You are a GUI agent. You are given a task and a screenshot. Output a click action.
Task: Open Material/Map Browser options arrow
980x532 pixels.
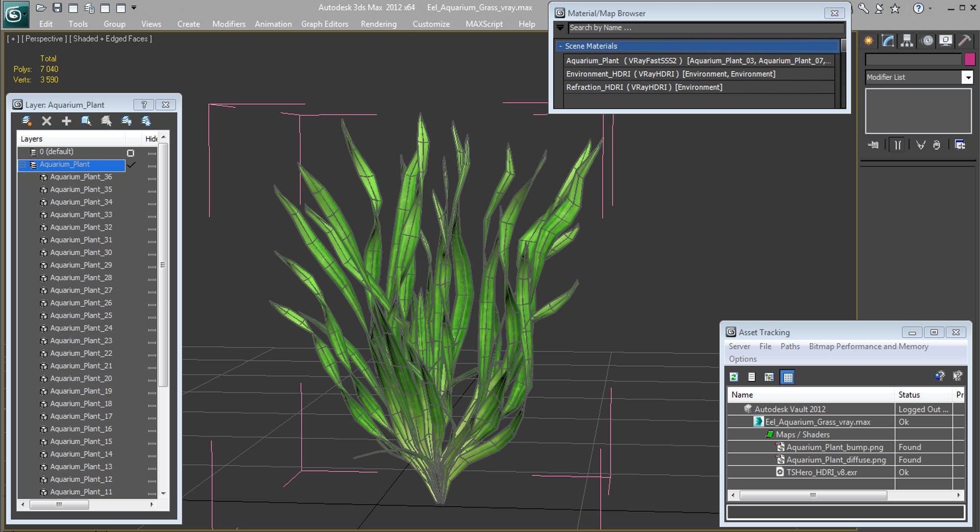pyautogui.click(x=560, y=28)
